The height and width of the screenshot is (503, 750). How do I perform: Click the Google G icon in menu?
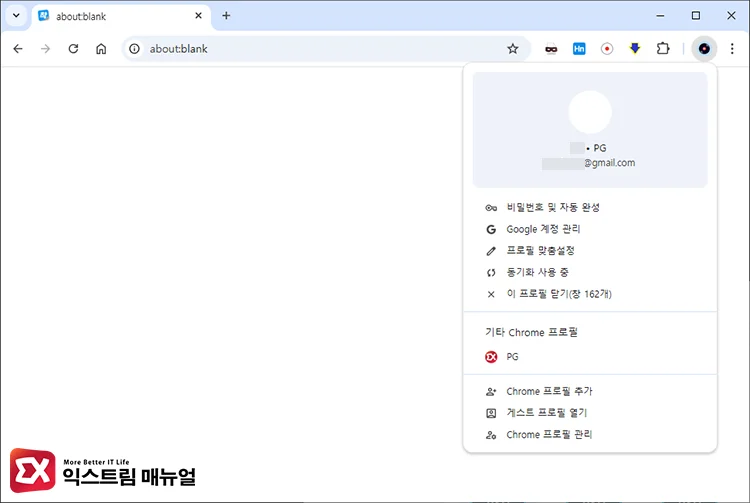491,230
